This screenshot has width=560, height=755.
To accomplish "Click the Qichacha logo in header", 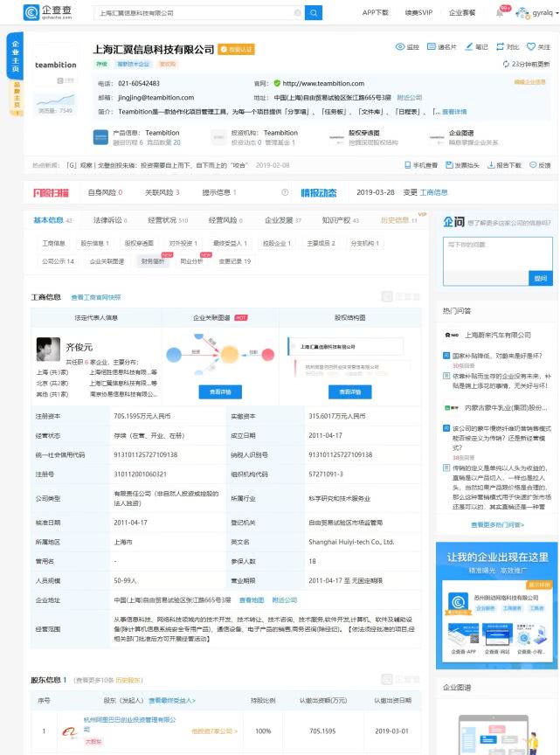I will pyautogui.click(x=47, y=12).
